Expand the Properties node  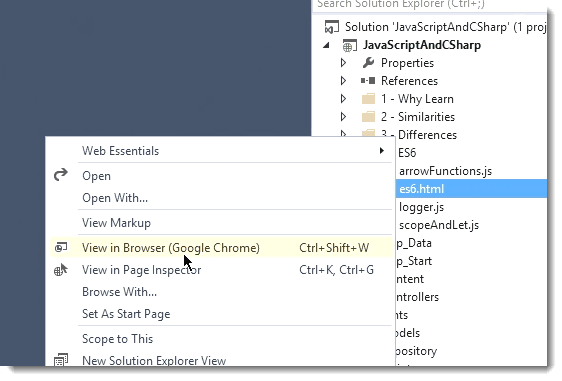pyautogui.click(x=343, y=63)
